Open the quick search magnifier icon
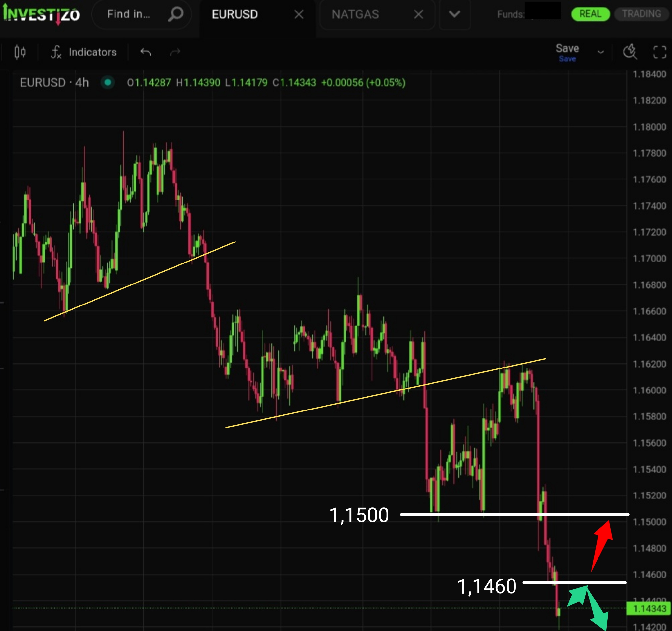The width and height of the screenshot is (672, 631). point(630,52)
